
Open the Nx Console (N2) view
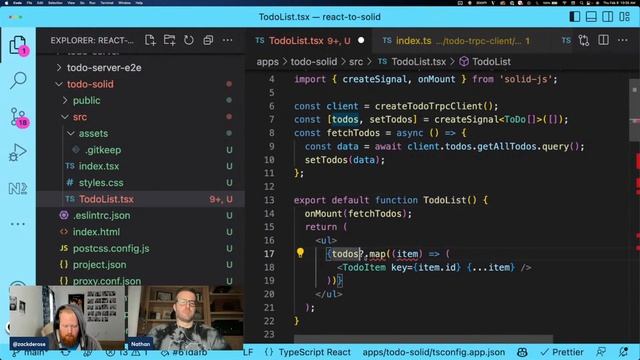pyautogui.click(x=18, y=189)
